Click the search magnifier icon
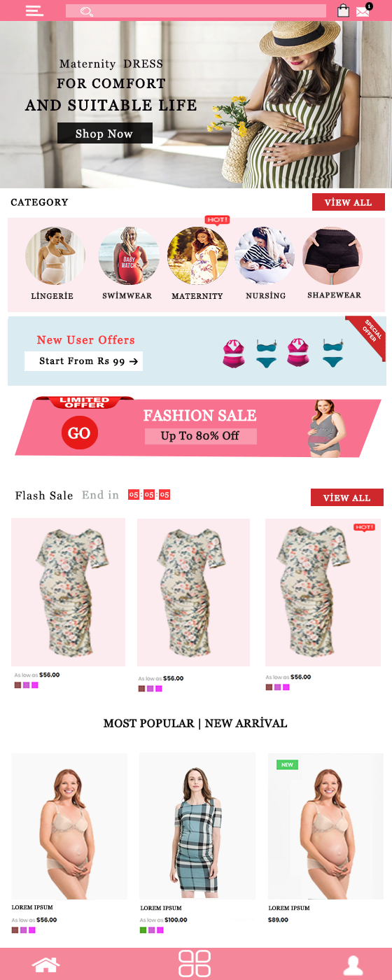Screen dimensions: 392x980 (x=87, y=11)
